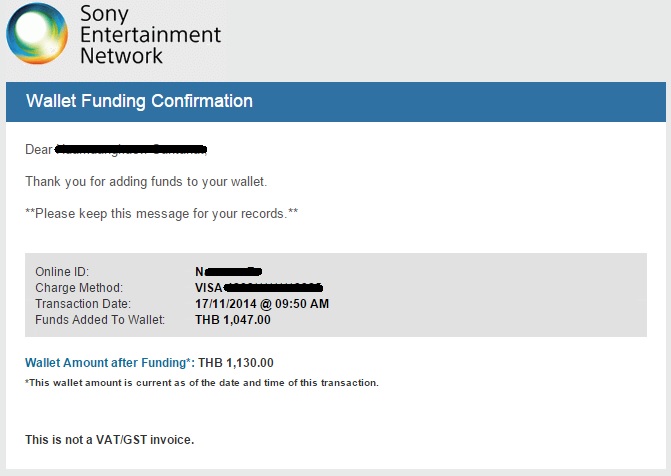Click the not a VAT/GST invoice notice

[x=109, y=440]
